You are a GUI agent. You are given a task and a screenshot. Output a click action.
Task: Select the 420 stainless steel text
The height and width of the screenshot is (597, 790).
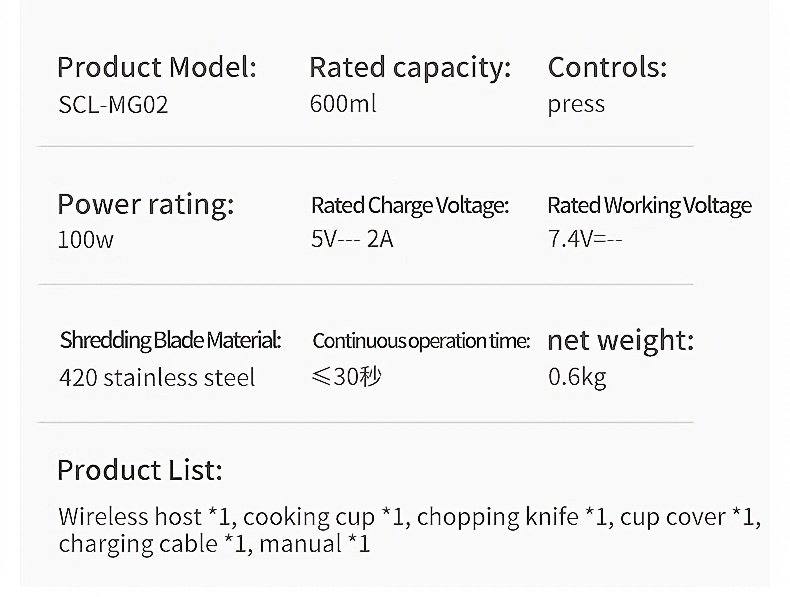point(157,377)
